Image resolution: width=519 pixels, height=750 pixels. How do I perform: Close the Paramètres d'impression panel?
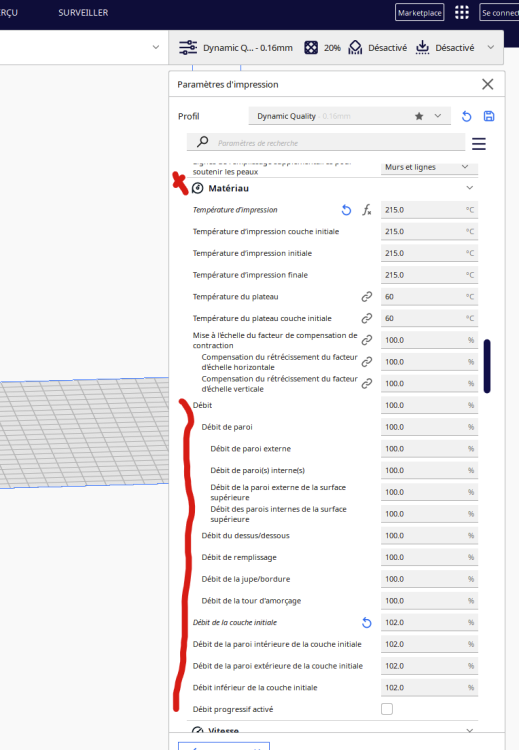click(487, 84)
